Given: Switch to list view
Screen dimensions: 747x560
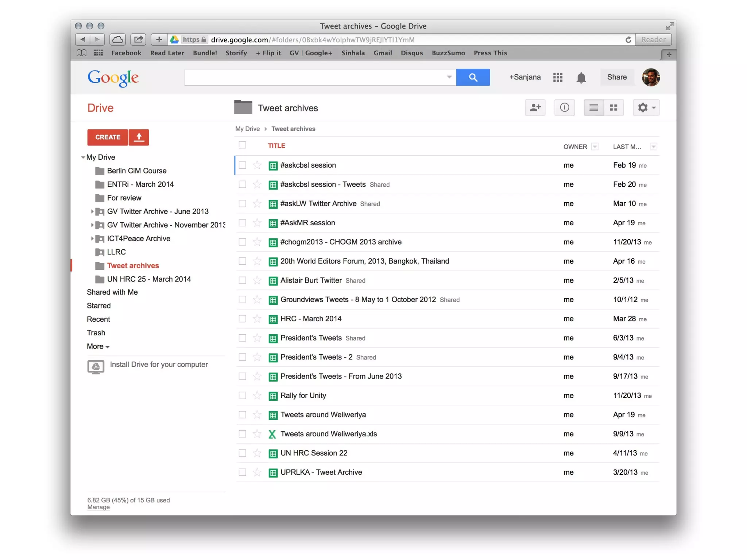Looking at the screenshot, I should click(x=593, y=108).
